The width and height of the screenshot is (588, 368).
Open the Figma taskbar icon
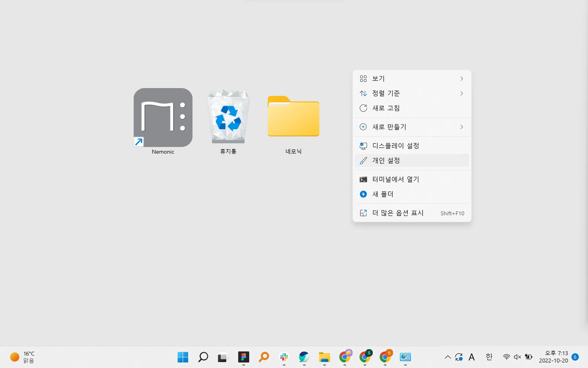coord(243,357)
